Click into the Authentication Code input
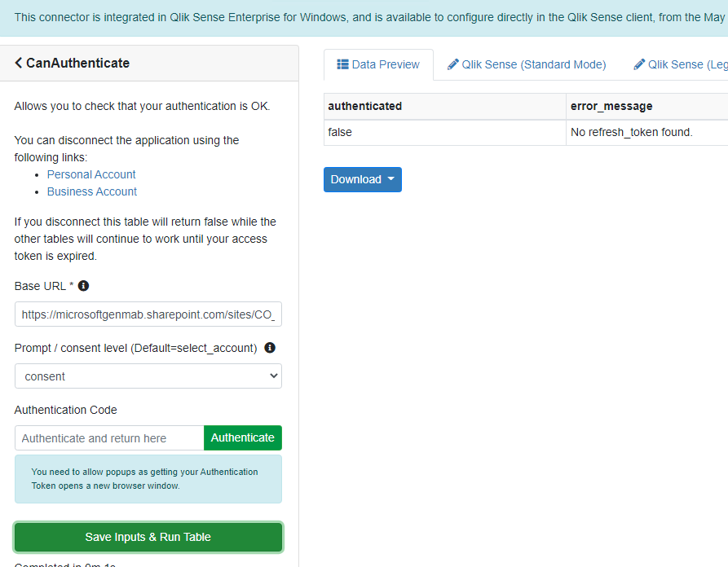728x567 pixels. [x=109, y=437]
